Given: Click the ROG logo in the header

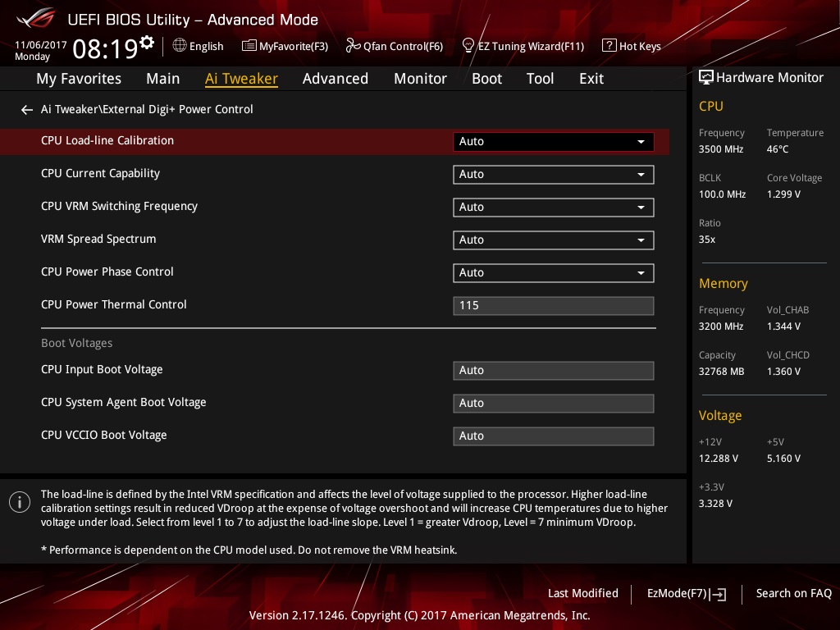Looking at the screenshot, I should click(x=36, y=19).
